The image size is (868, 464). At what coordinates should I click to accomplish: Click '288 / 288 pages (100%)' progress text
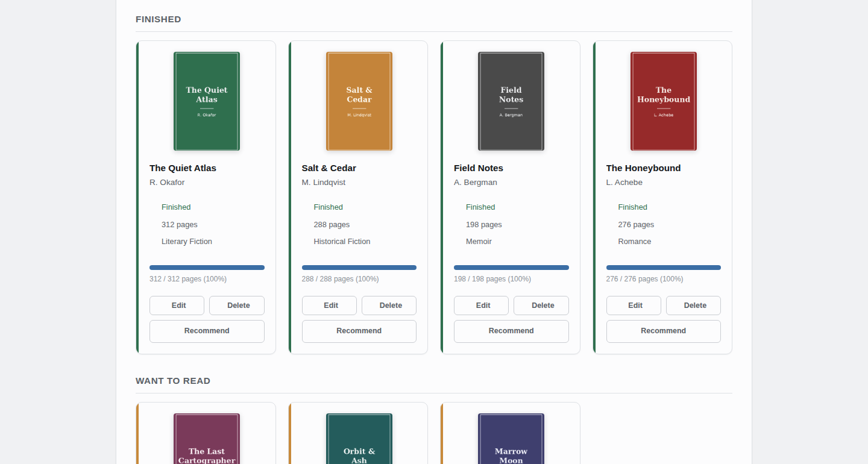pyautogui.click(x=341, y=279)
